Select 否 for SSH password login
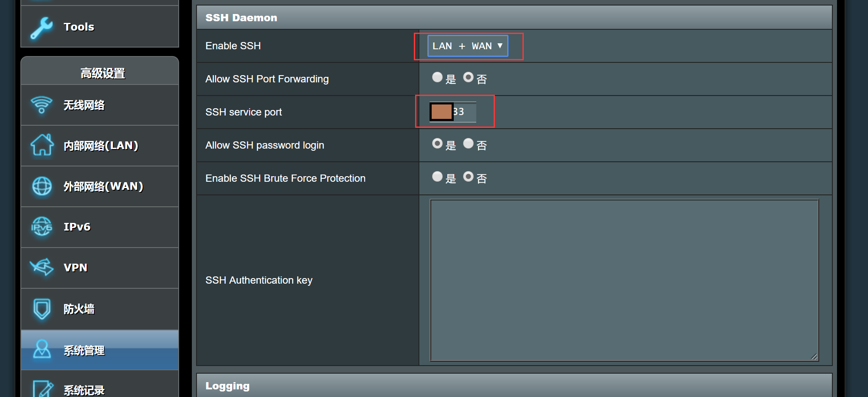 pos(468,144)
